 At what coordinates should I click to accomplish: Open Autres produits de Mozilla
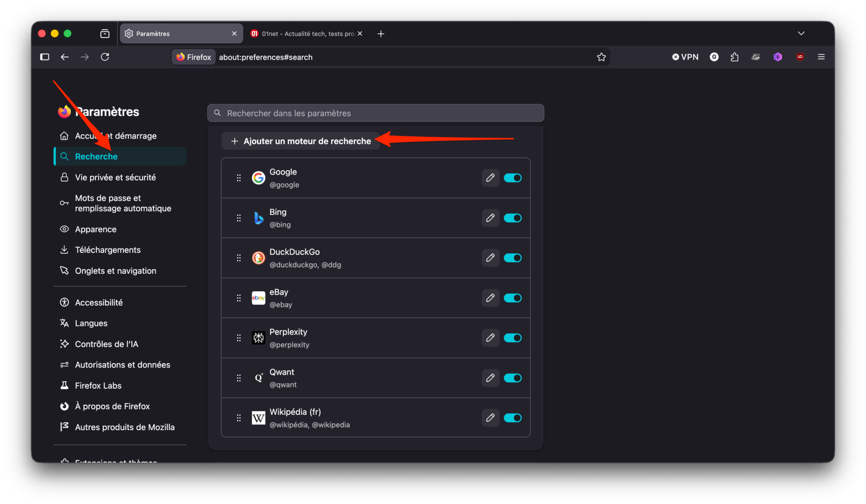pos(120,427)
